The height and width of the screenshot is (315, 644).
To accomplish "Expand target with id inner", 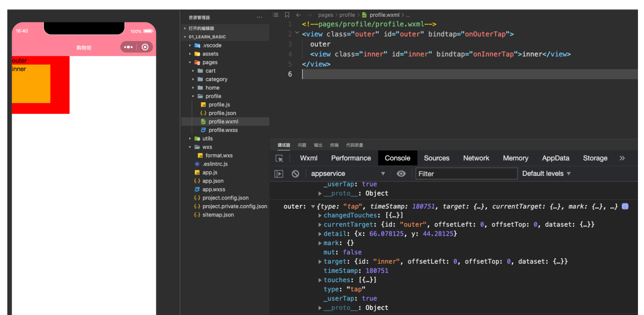I will 320,262.
